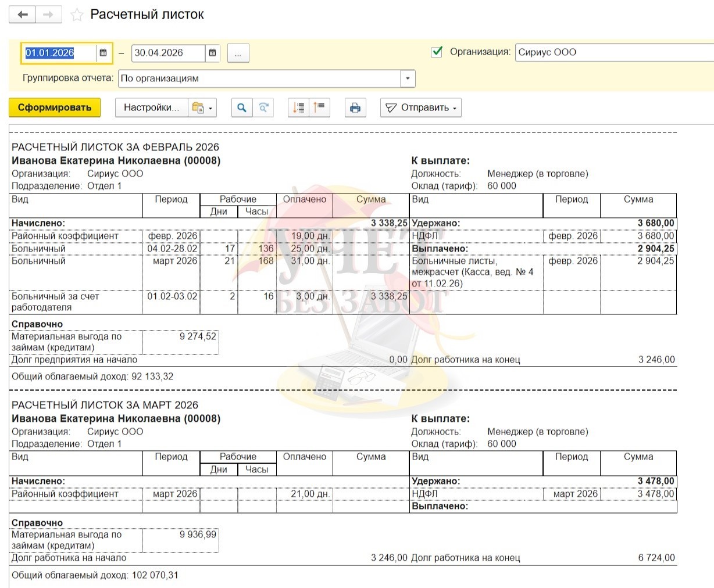Uncheck the Организация filter checkbox
714x588 pixels.
(437, 52)
